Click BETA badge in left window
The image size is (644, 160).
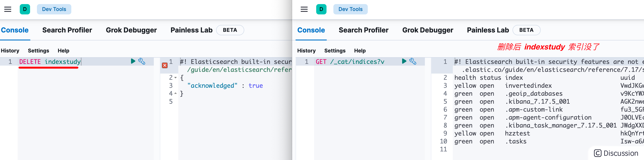(230, 30)
